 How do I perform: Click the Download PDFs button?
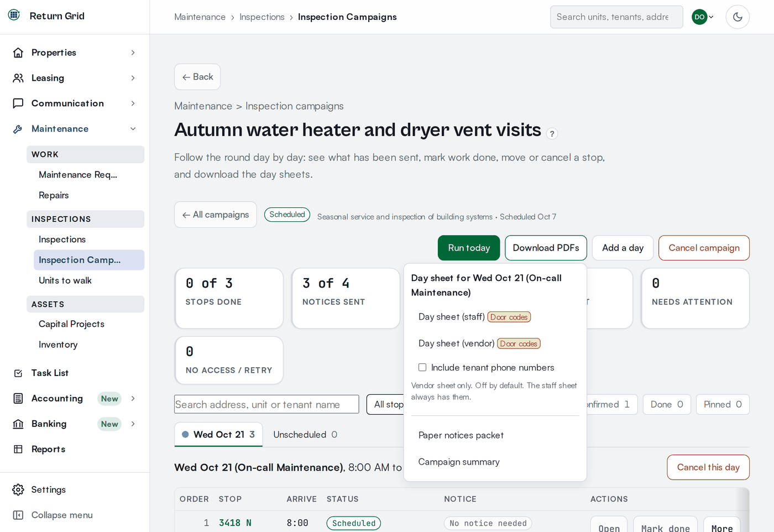point(546,248)
